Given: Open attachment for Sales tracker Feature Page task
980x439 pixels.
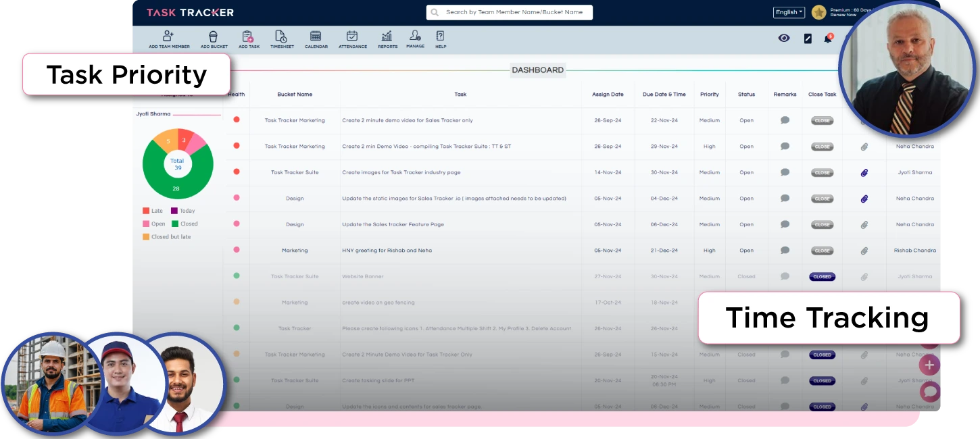Looking at the screenshot, I should pos(864,225).
